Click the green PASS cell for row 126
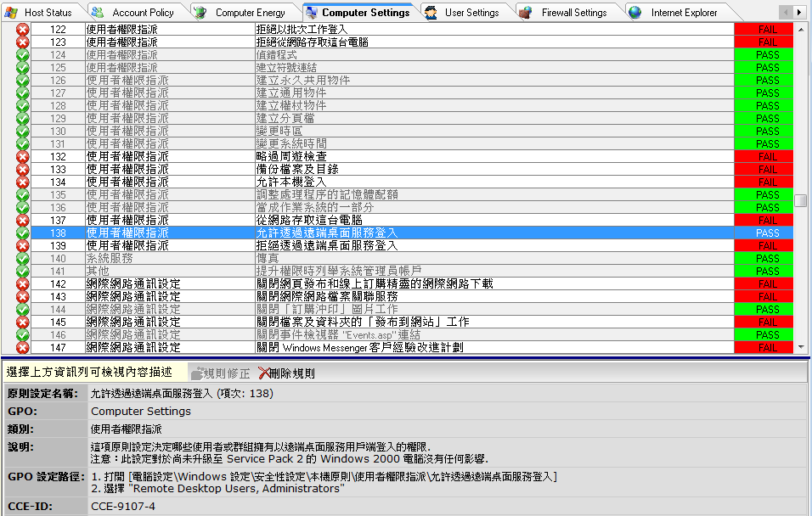 click(x=767, y=81)
